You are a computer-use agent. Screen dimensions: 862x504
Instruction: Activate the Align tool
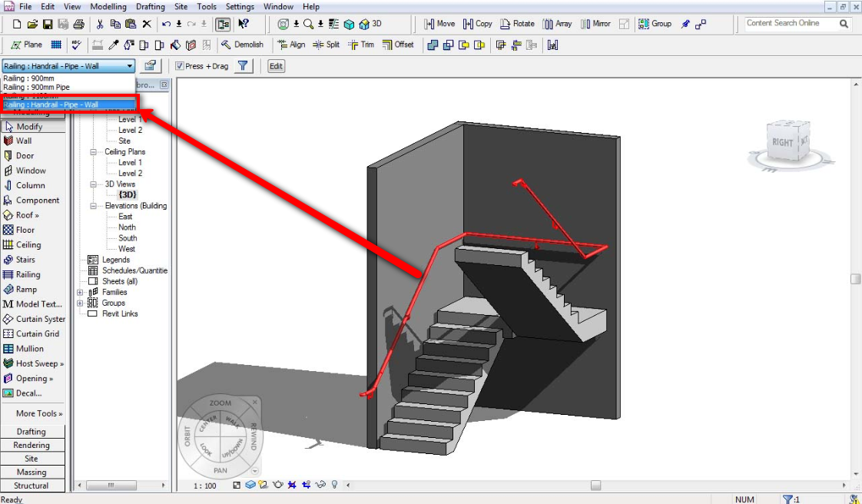[292, 45]
